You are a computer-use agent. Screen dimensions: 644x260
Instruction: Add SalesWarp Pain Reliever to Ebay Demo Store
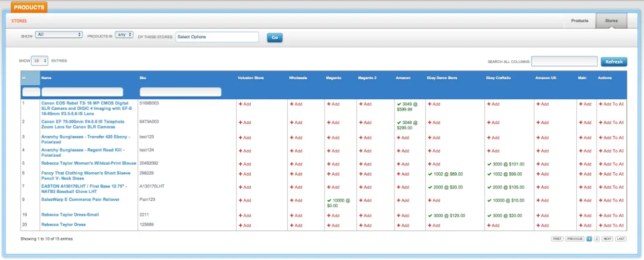(x=434, y=200)
